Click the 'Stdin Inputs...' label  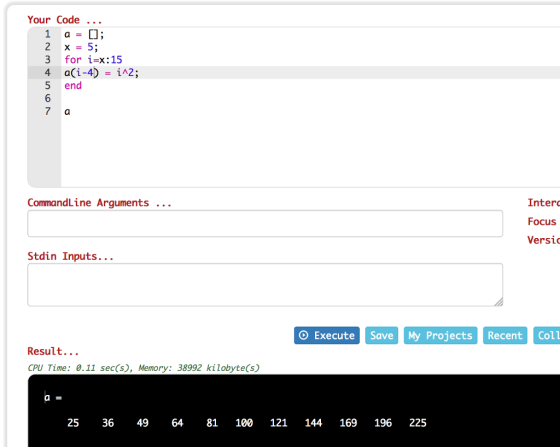click(x=70, y=256)
